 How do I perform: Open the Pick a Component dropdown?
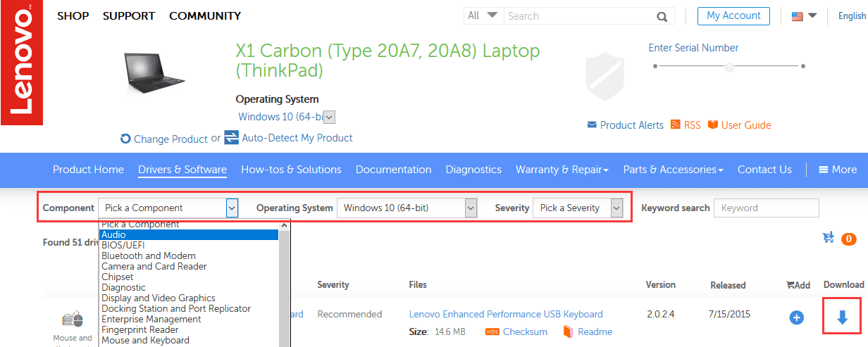168,208
